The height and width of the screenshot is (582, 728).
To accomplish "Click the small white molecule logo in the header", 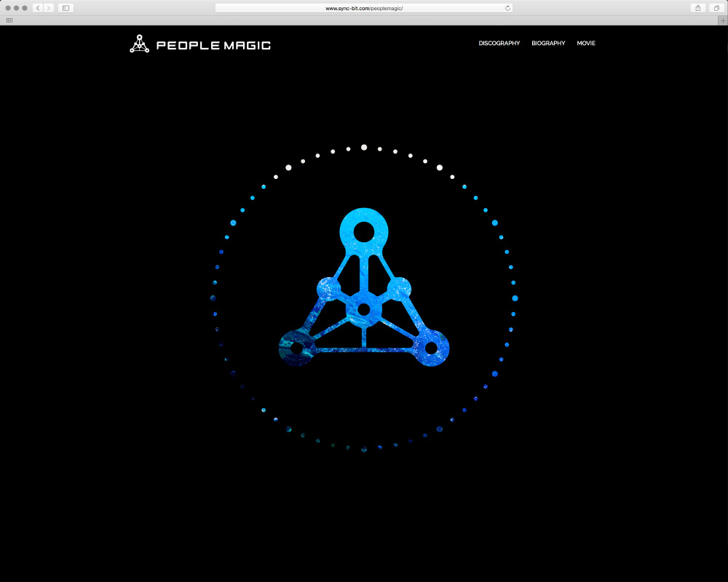I will (x=139, y=44).
